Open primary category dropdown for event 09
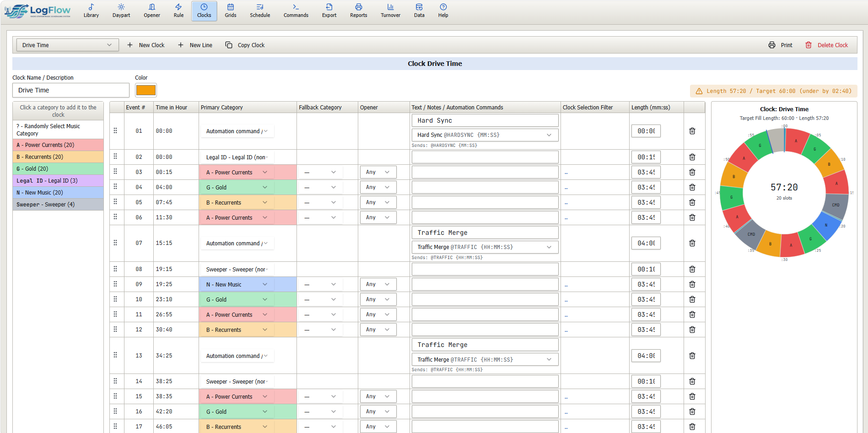Image resolution: width=868 pixels, height=433 pixels. click(x=237, y=284)
